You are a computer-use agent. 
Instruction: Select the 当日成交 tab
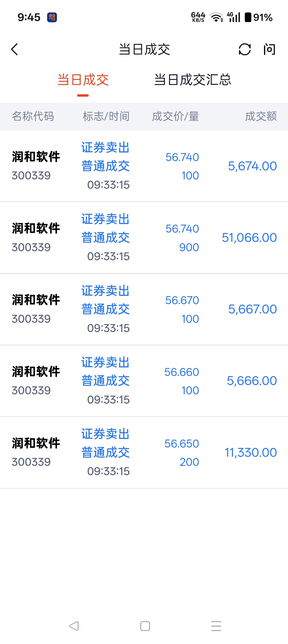click(x=83, y=80)
